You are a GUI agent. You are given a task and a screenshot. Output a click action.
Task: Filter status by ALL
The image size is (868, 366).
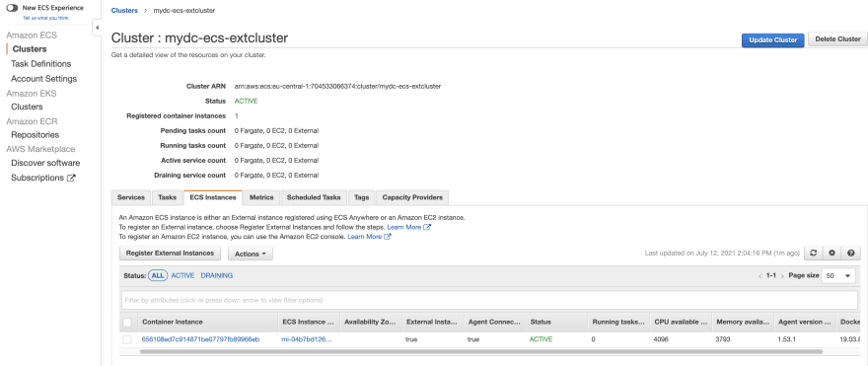[x=158, y=275]
